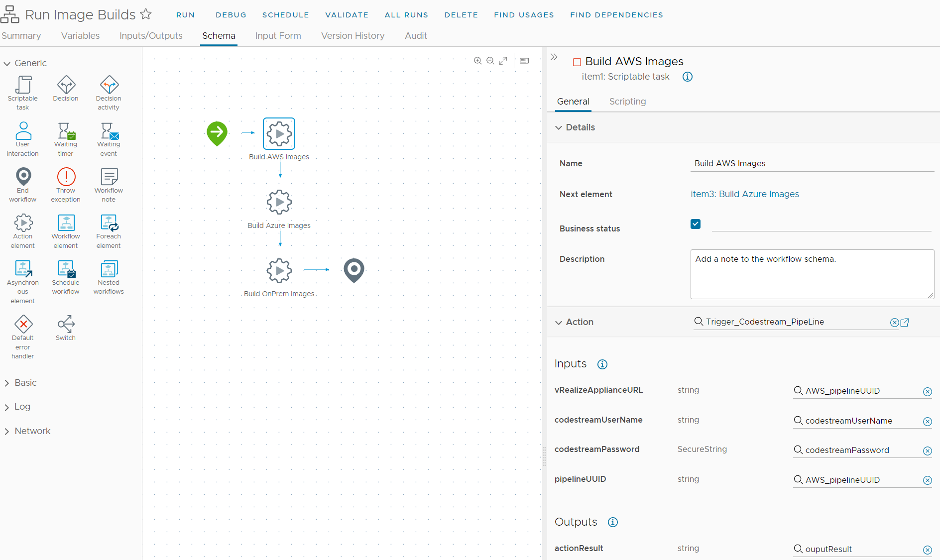Collapse the Generic palette section
Screen dimensions: 940x560
[x=7, y=64]
